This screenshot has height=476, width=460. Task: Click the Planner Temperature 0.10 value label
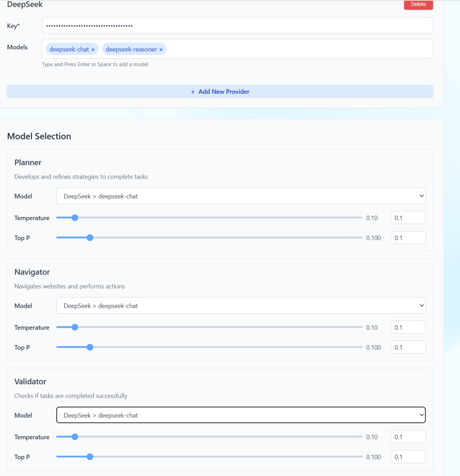(372, 218)
